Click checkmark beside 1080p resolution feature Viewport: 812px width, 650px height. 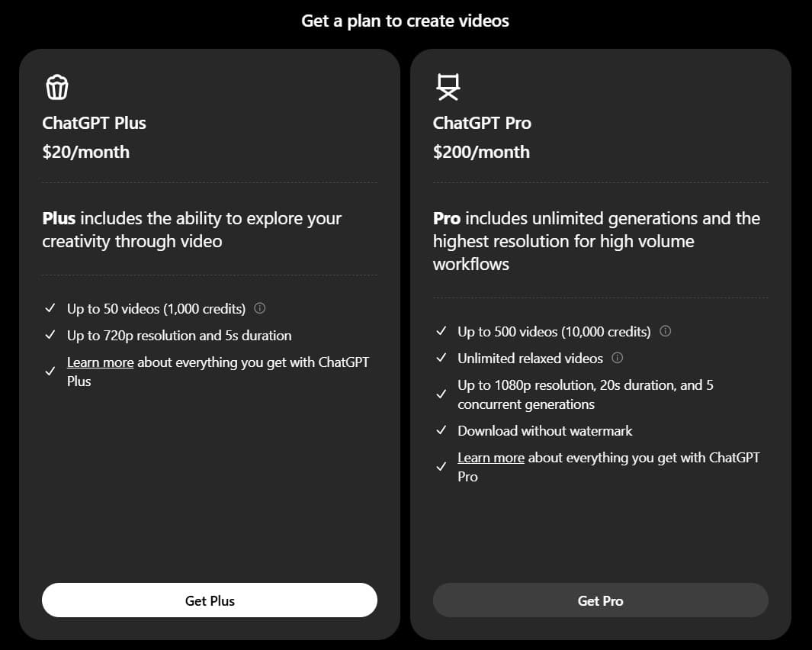coord(441,394)
